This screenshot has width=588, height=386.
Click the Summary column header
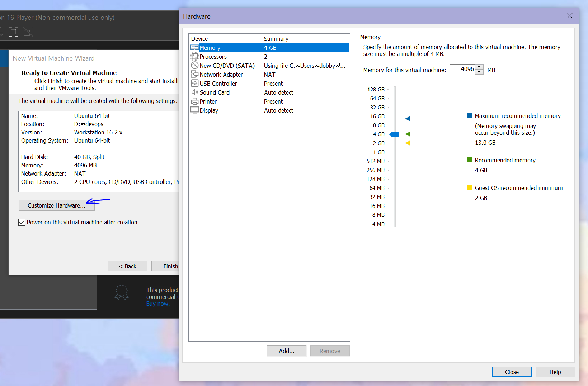[306, 39]
